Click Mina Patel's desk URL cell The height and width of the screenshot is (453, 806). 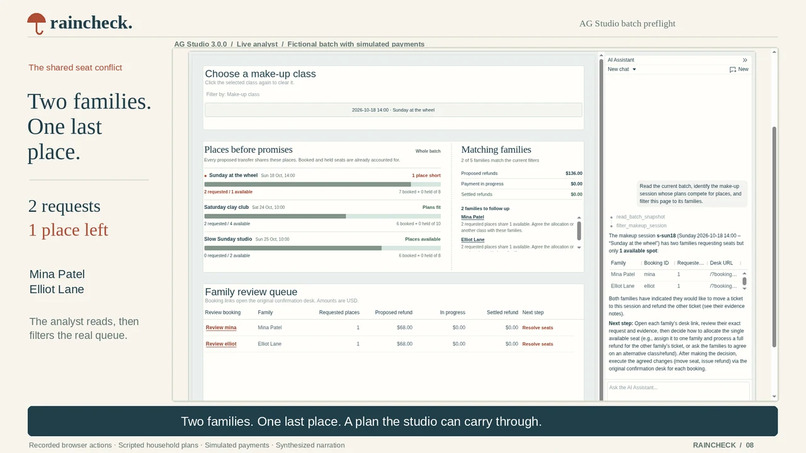click(723, 275)
